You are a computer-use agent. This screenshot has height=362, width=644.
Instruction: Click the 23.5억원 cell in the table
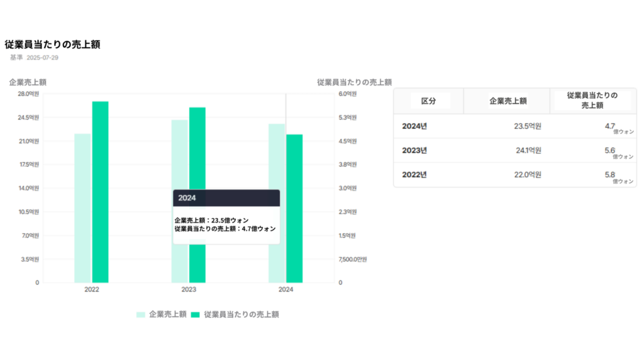(527, 126)
